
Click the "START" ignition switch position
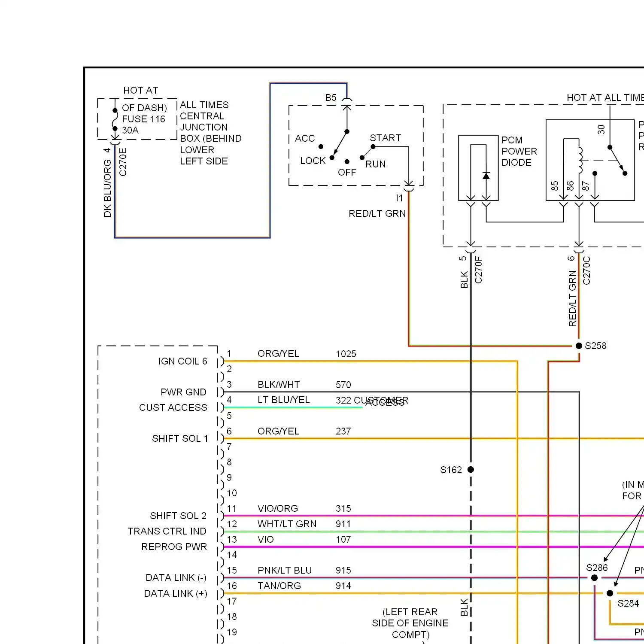click(385, 138)
